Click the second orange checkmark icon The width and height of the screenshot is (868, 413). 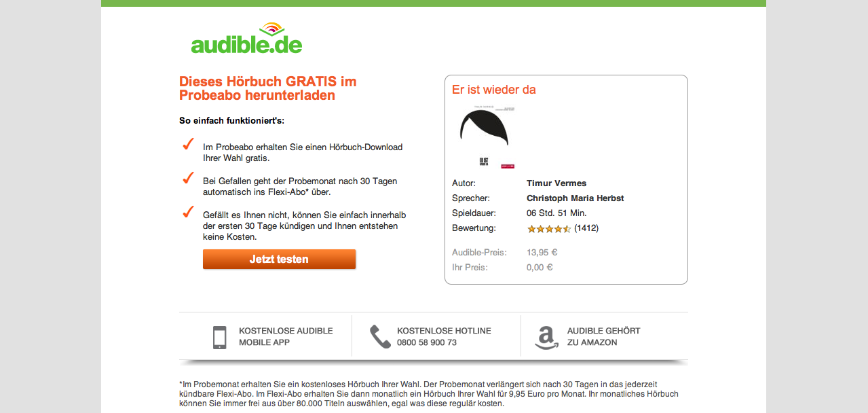188,178
